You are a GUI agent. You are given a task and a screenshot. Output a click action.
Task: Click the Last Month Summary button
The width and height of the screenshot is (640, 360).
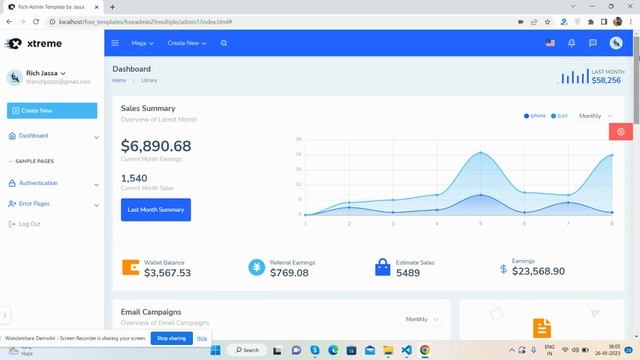[x=156, y=209]
